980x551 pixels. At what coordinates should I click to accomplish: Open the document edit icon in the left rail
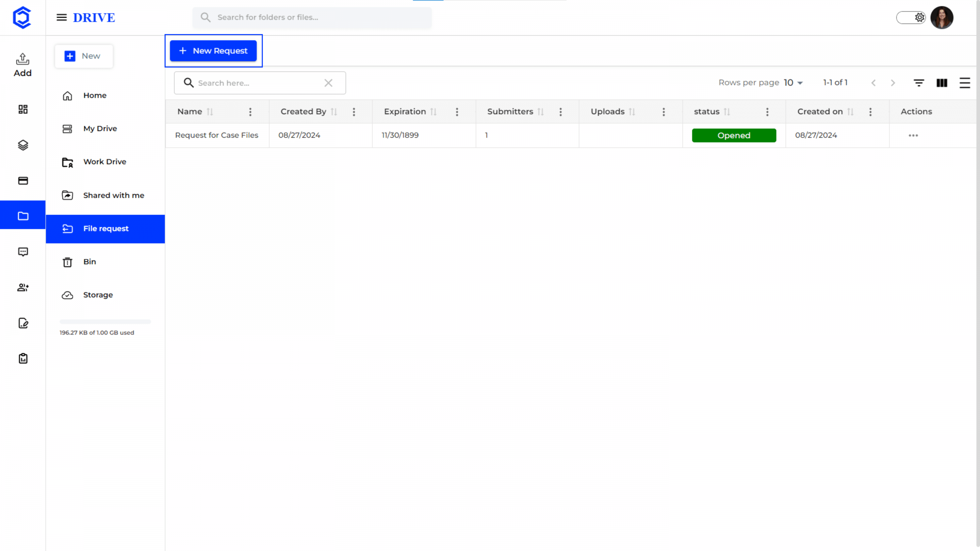pos(23,323)
